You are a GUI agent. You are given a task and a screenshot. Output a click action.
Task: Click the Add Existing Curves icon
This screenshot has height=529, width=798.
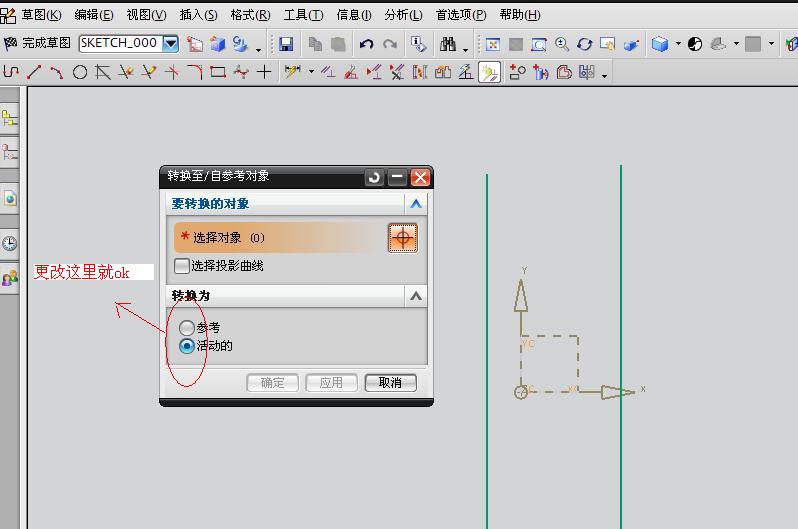518,72
